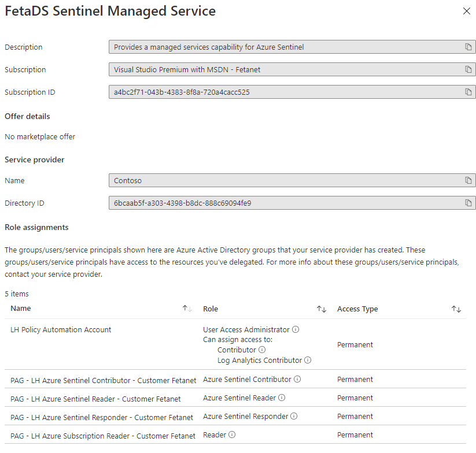Show info for Azure Sentinel Contributor role
The width and height of the screenshot is (476, 453).
(x=297, y=380)
